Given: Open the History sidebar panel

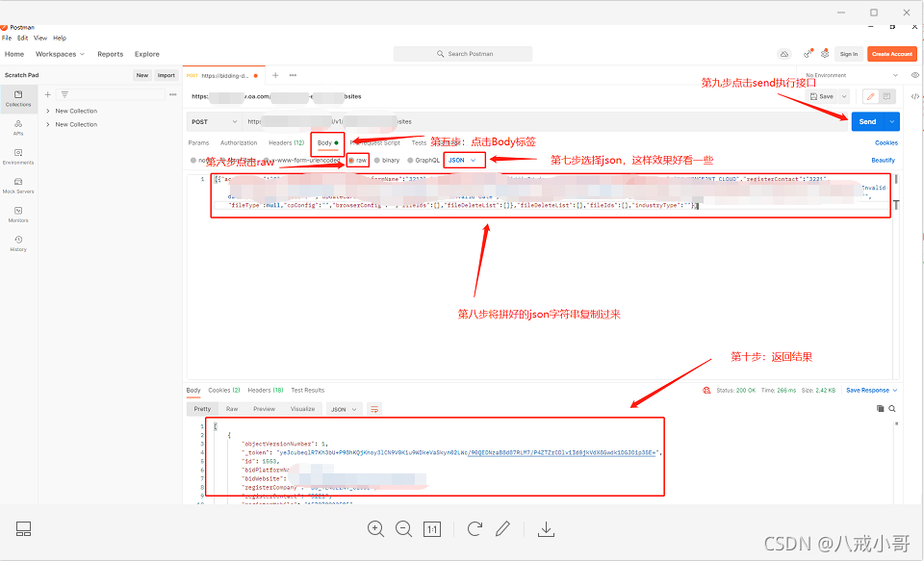Looking at the screenshot, I should 18,242.
